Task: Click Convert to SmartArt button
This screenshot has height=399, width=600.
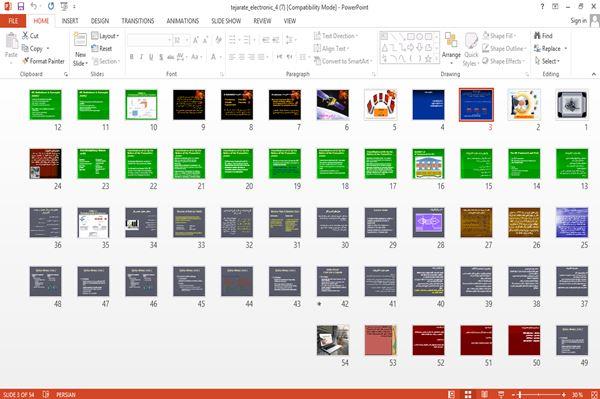Action: point(342,61)
